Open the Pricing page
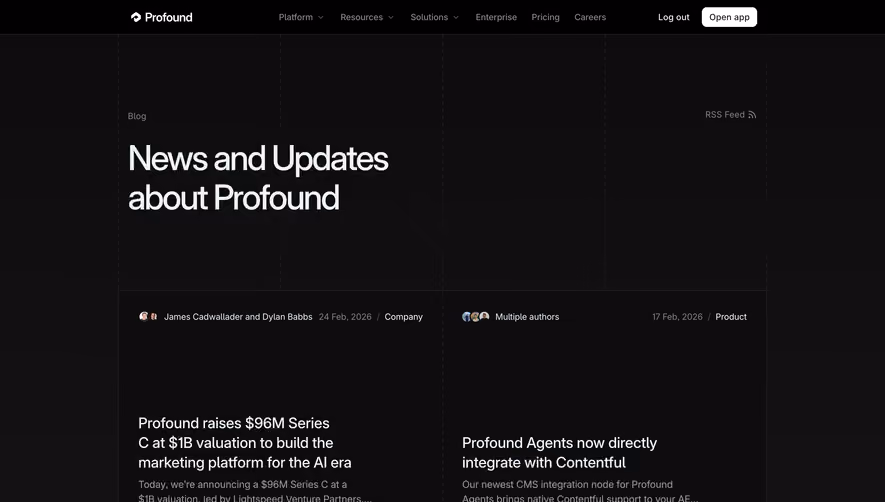The width and height of the screenshot is (885, 502). pos(545,17)
